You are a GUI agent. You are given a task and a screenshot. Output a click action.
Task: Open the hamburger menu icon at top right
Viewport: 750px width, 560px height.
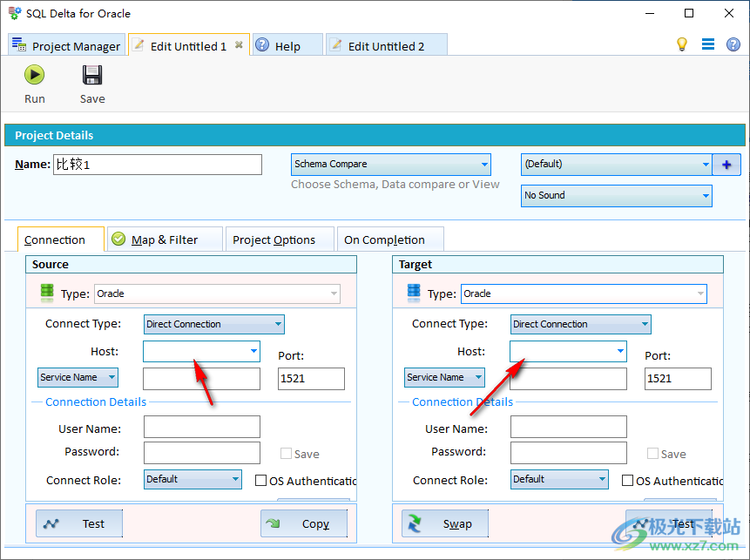tap(708, 44)
